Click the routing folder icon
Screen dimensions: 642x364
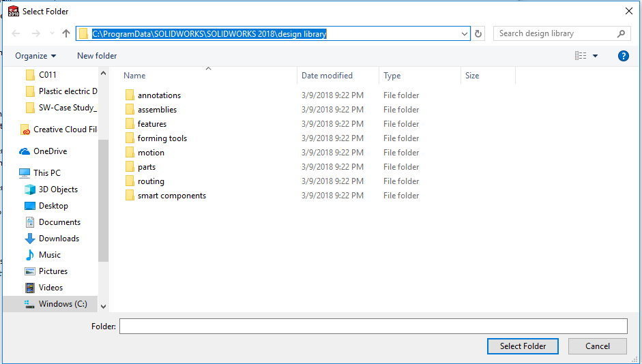130,181
